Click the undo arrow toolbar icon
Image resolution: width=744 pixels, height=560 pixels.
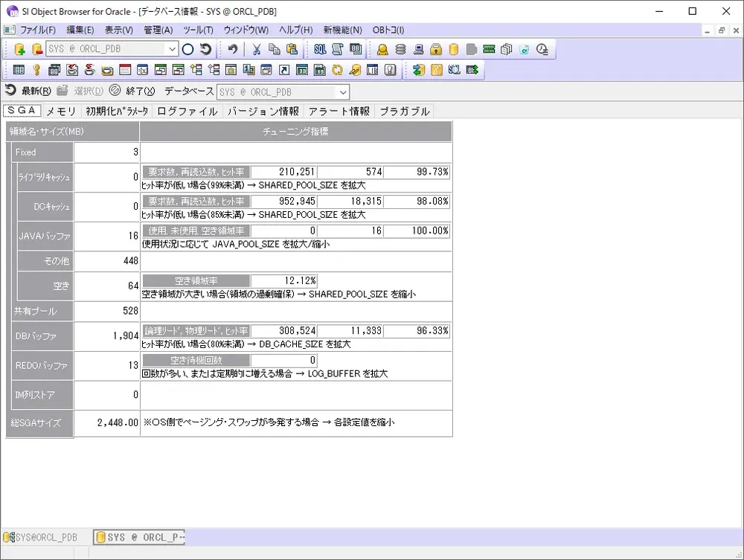(x=232, y=49)
